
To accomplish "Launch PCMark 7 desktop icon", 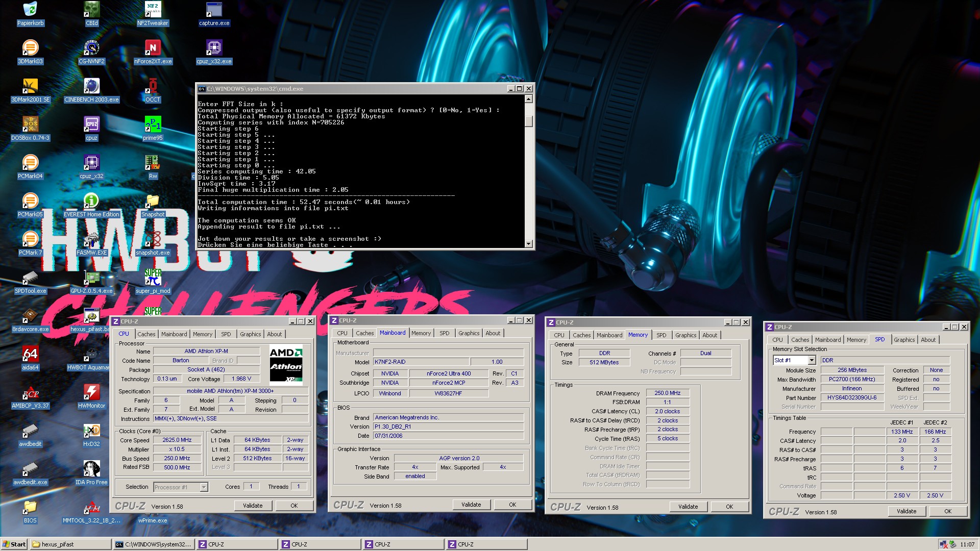I will 30,243.
